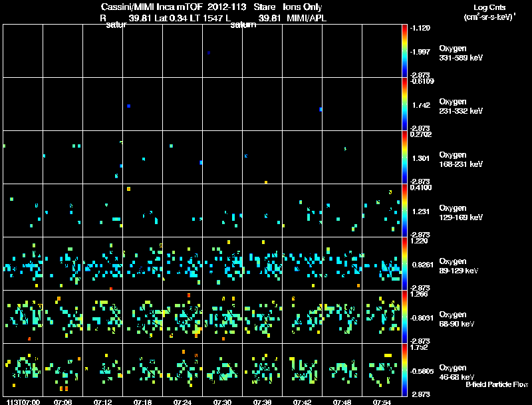Click the 07:42 time axis label
This screenshot has height=405, width=532.
click(x=303, y=402)
